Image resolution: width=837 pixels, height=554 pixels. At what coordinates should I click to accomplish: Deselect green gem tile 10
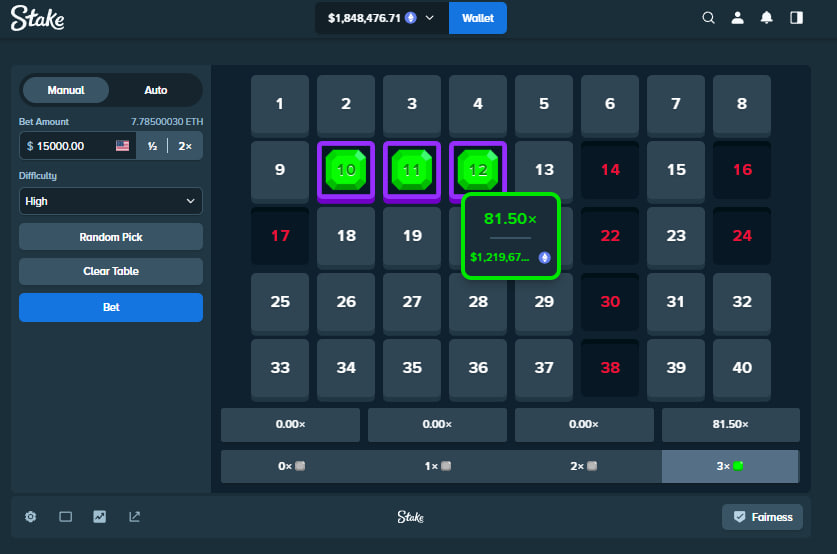click(x=346, y=171)
